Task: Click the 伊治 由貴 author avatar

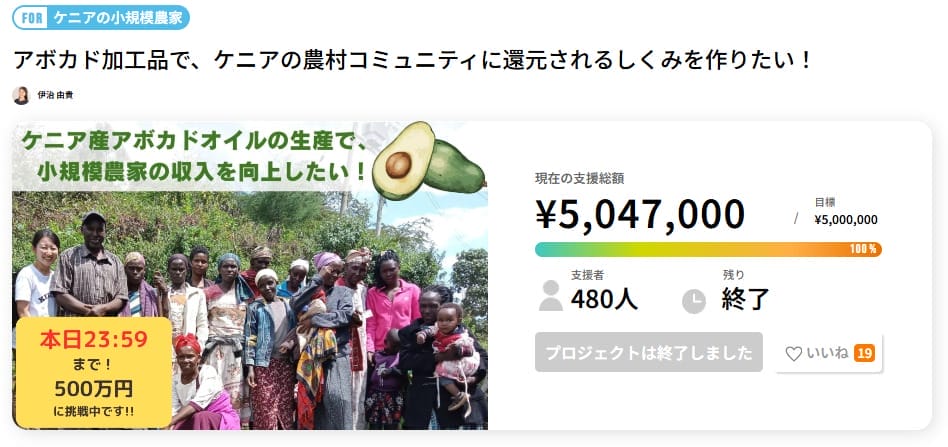Action: (21, 96)
